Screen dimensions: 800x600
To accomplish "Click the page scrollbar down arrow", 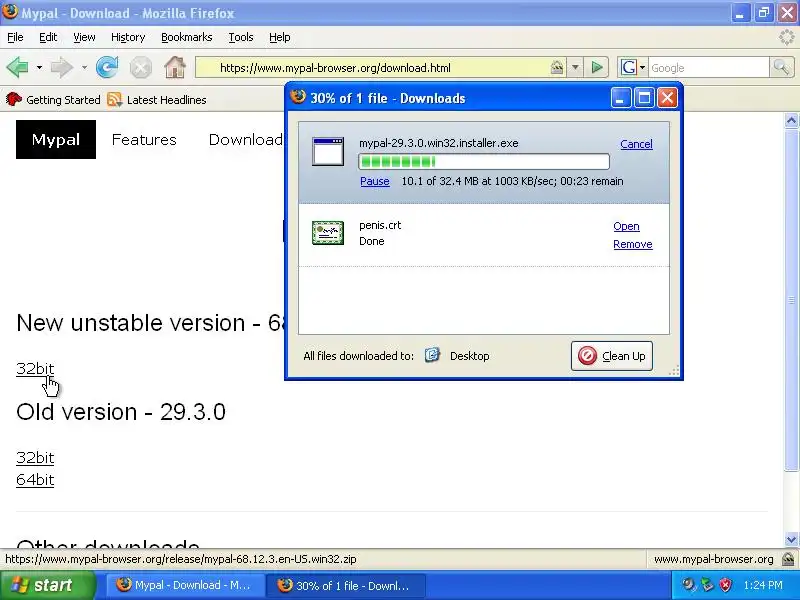I will 791,539.
